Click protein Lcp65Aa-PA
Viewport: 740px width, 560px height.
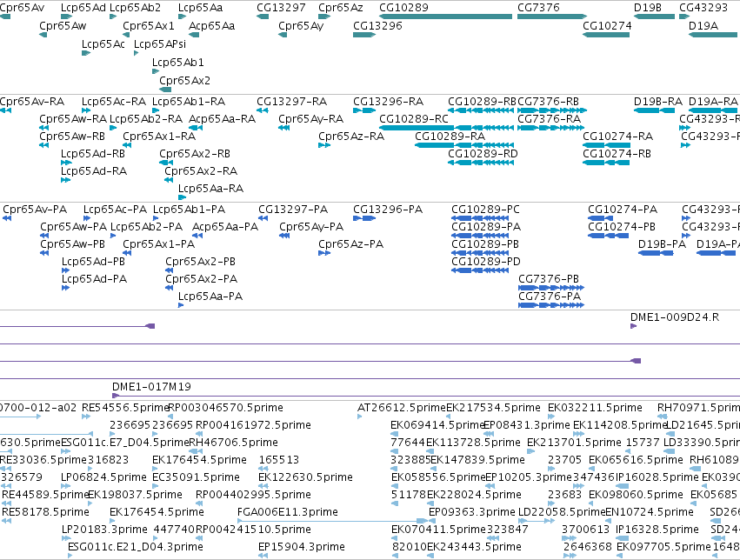pos(210,297)
